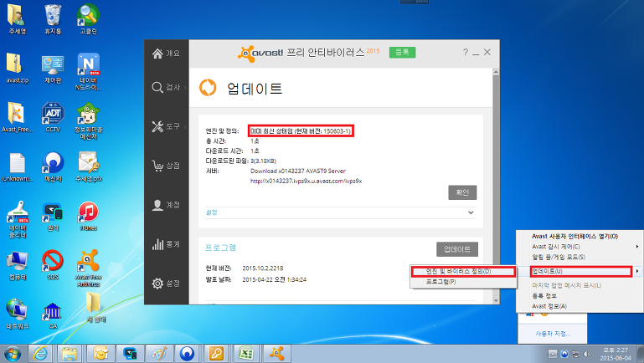The image size is (644, 363).
Task: Open the 상점 store section in sidebar
Action: point(166,166)
